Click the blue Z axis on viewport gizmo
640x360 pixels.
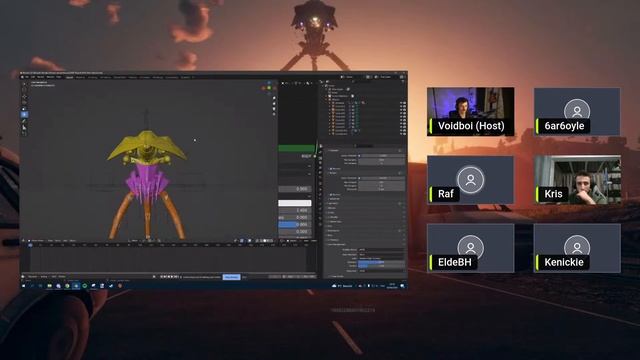pyautogui.click(x=269, y=82)
